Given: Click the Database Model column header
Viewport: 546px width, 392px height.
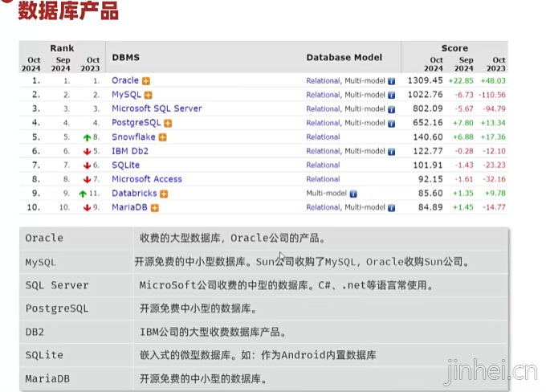Looking at the screenshot, I should click(344, 58).
